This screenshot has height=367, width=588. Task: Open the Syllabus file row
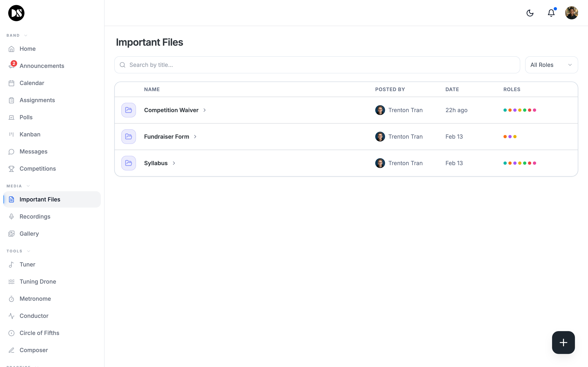[x=156, y=163]
